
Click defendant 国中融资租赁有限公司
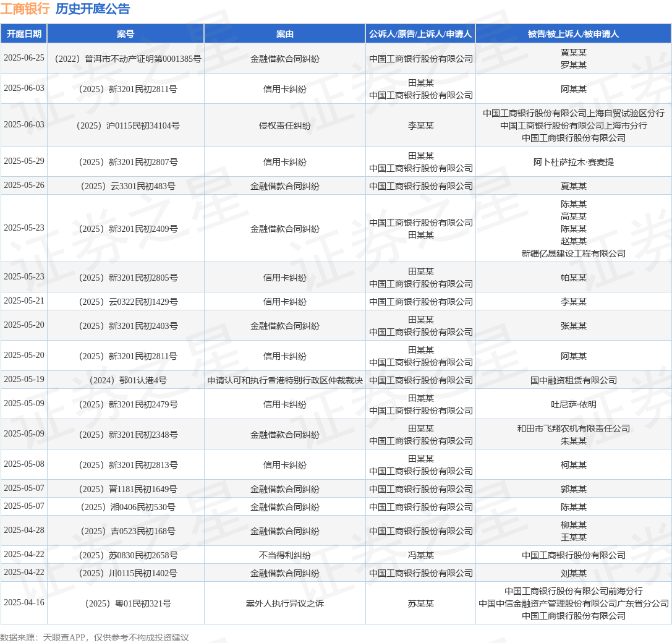click(x=574, y=380)
